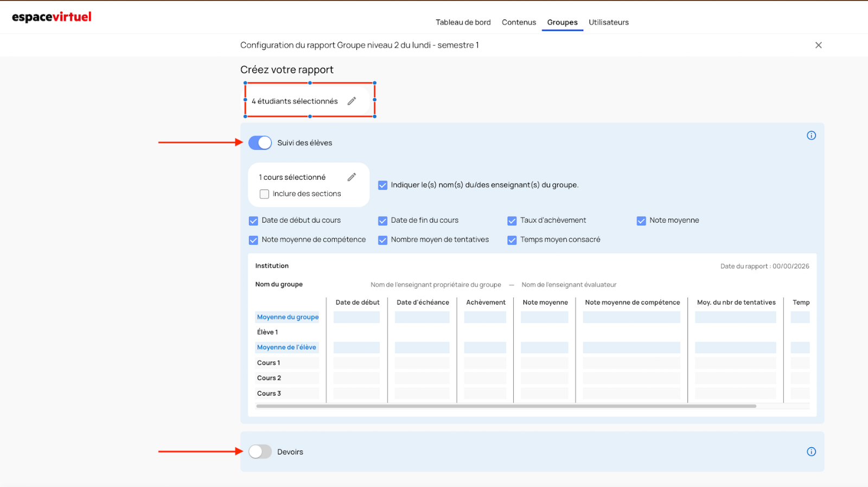The image size is (868, 487).
Task: Enable the Devoirs toggle
Action: (x=260, y=452)
